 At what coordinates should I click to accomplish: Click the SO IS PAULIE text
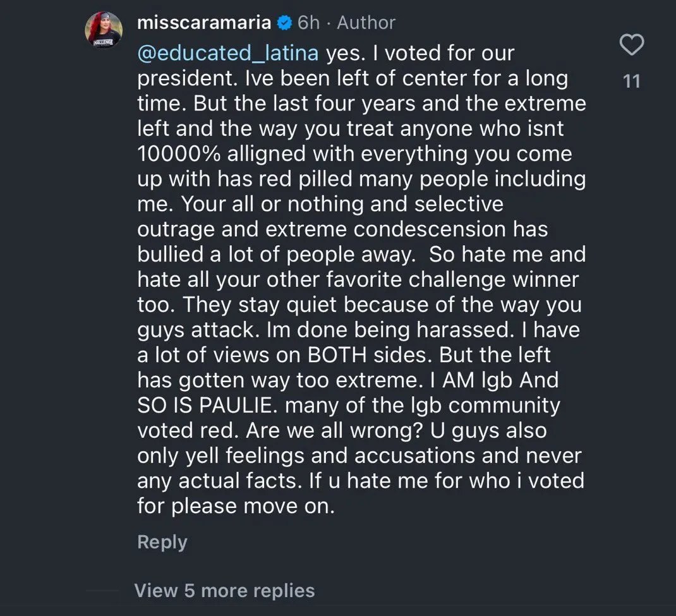208,405
